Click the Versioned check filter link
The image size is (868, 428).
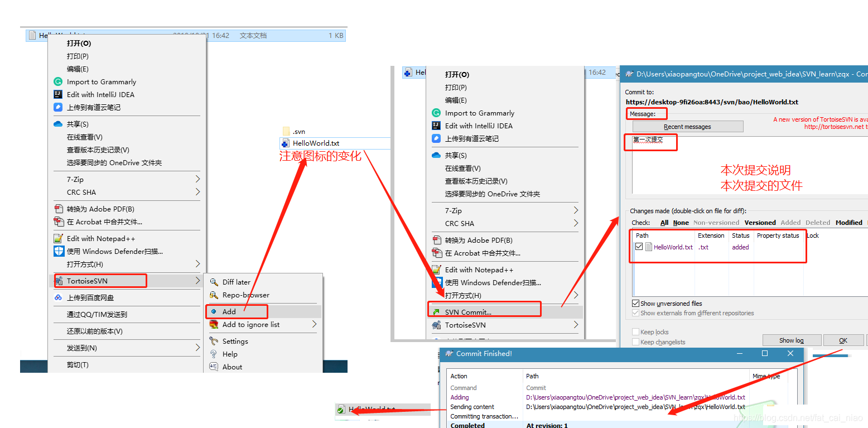coord(760,223)
